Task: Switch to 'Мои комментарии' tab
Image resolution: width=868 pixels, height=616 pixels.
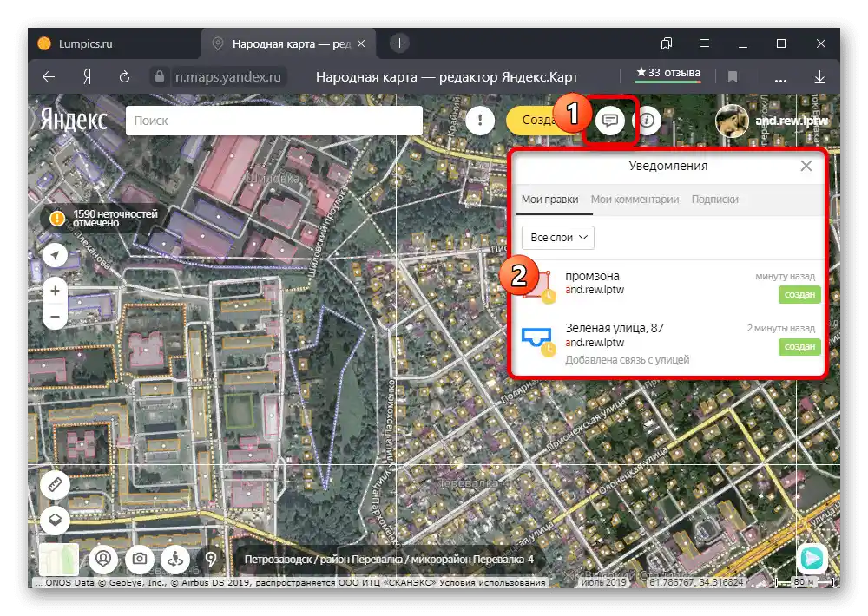Action: 635,199
